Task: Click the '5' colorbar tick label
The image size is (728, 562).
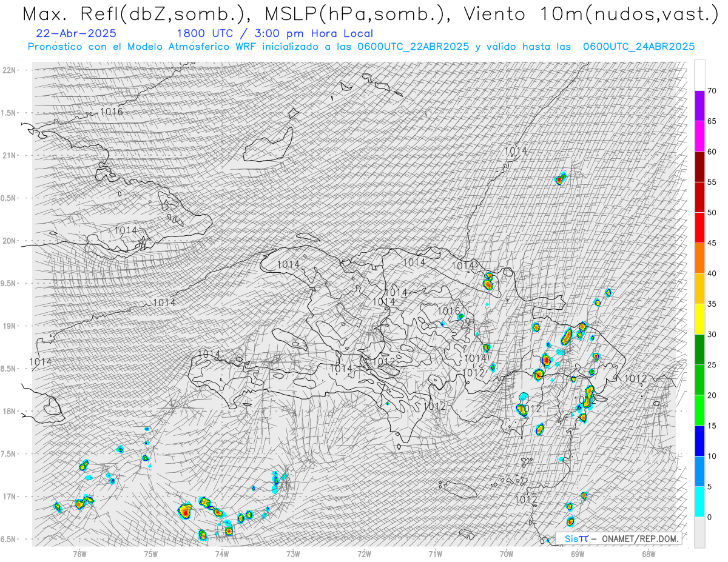Action: point(709,486)
